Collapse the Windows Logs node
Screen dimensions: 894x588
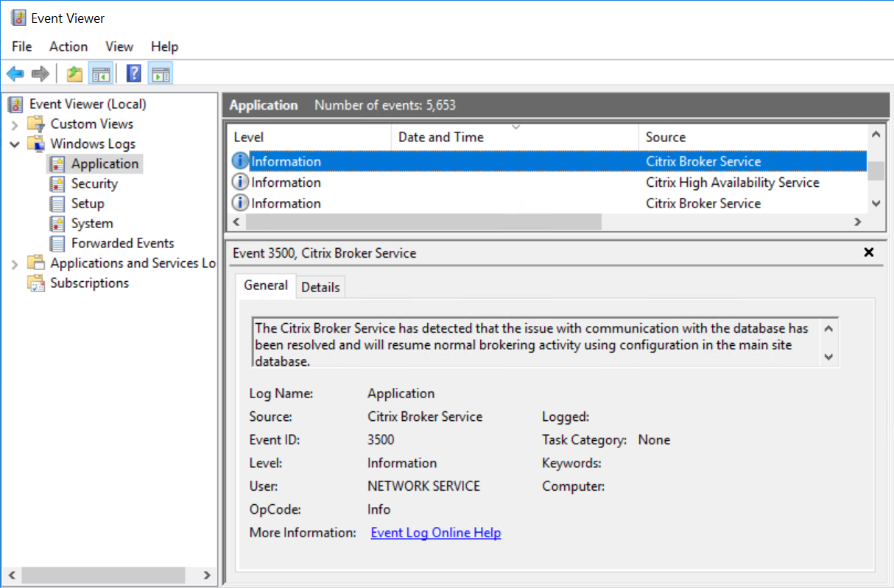[x=15, y=144]
